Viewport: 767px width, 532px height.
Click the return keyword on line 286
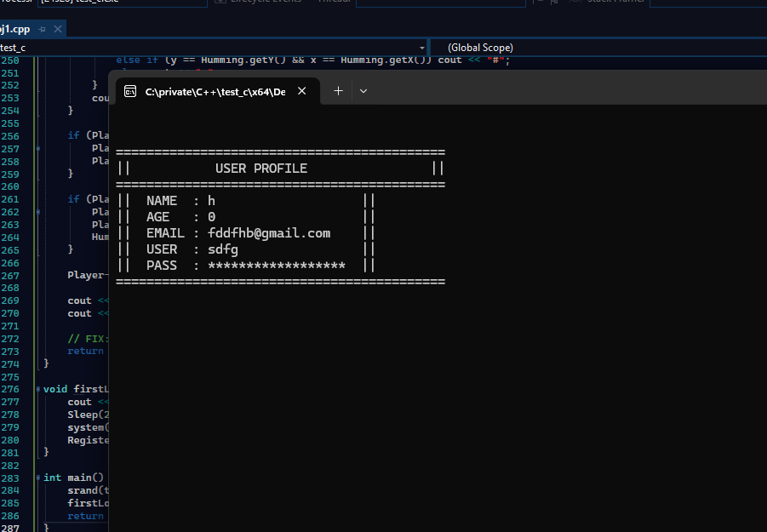click(x=86, y=516)
